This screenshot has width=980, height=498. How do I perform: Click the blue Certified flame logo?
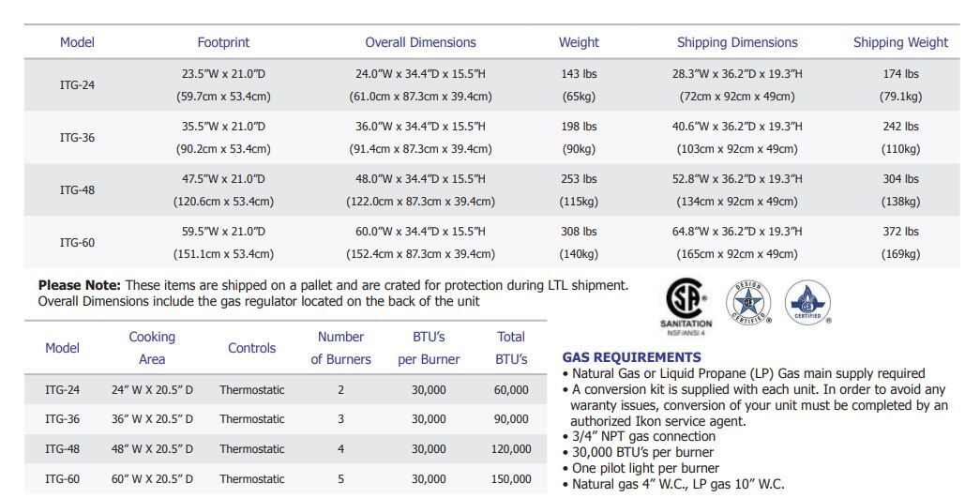pyautogui.click(x=807, y=302)
